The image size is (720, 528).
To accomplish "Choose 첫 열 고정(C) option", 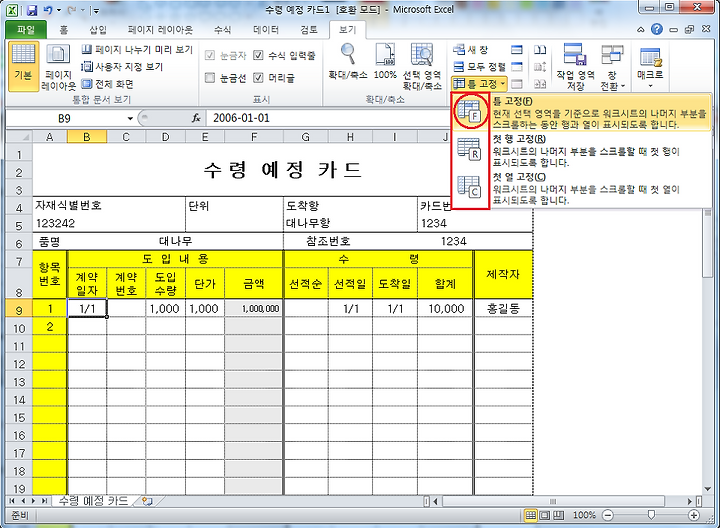I will pyautogui.click(x=582, y=189).
